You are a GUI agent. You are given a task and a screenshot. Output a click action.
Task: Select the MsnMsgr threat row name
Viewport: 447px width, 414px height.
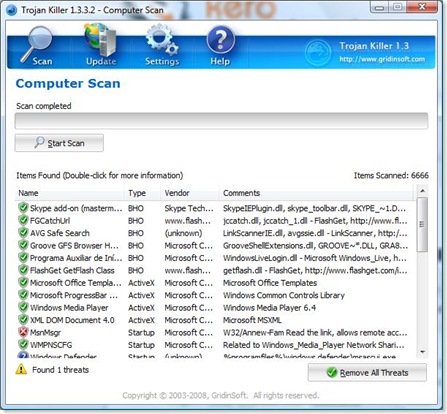coord(45,333)
